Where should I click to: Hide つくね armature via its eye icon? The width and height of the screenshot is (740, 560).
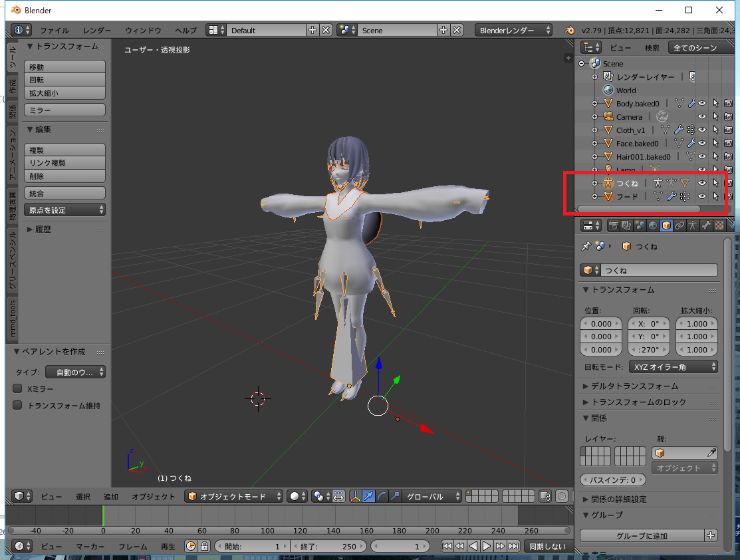pyautogui.click(x=702, y=183)
